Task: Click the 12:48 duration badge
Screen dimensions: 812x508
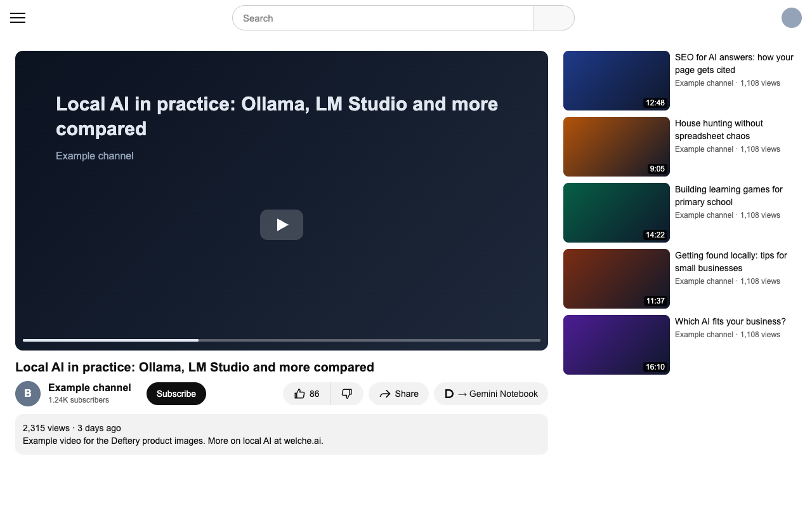Action: click(655, 103)
